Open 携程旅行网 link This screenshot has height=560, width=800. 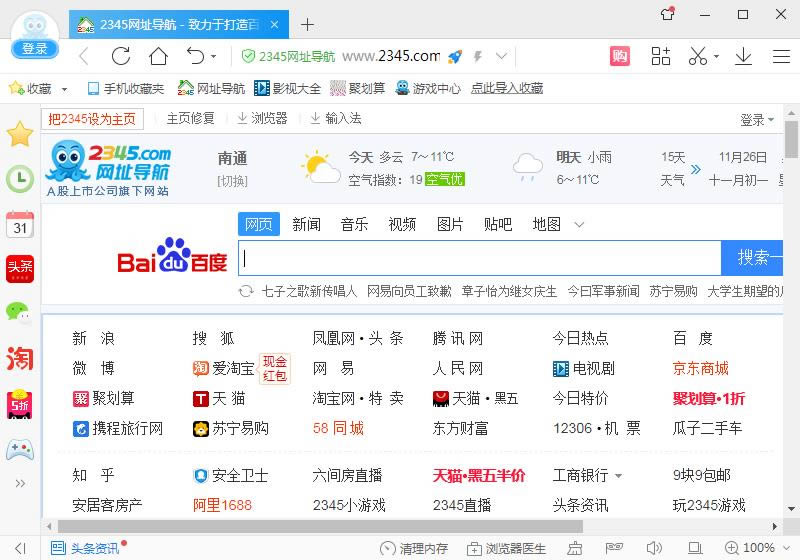tap(118, 428)
